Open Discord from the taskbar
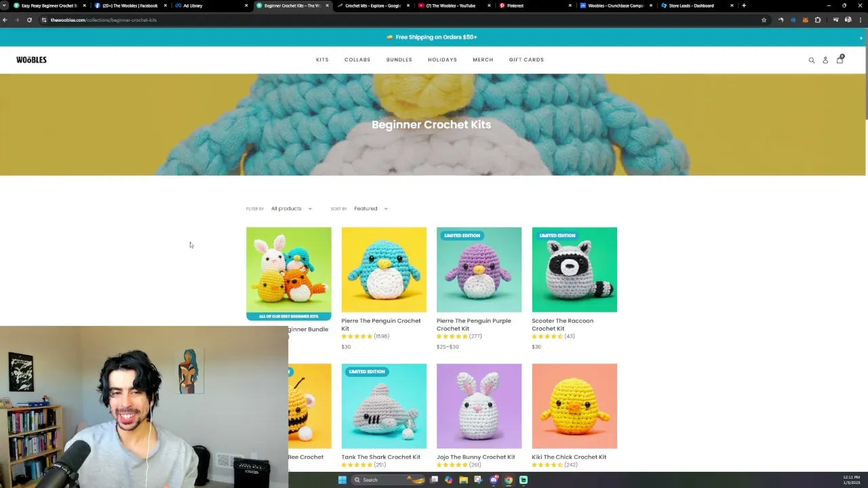868x488 pixels. [x=494, y=480]
